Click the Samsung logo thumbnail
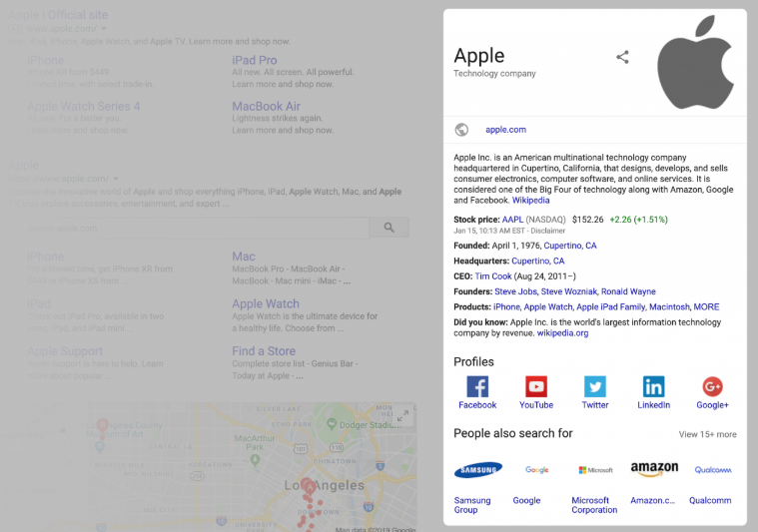The width and height of the screenshot is (758, 532). (478, 470)
